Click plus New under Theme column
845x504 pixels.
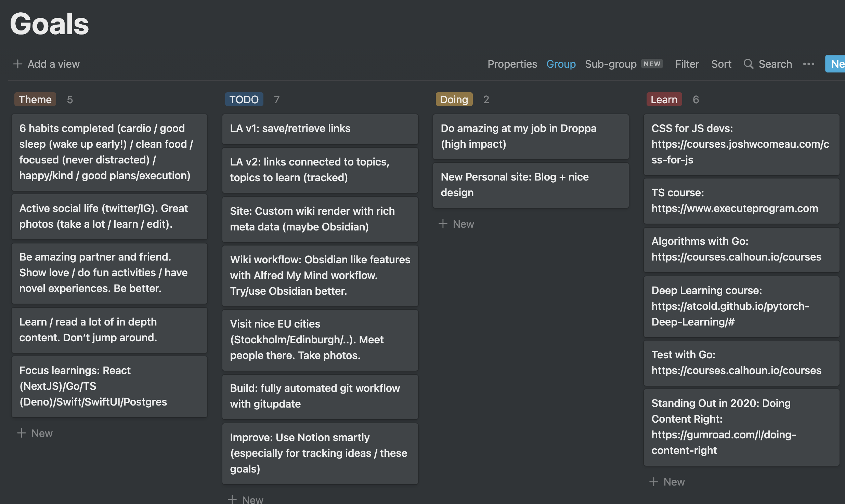tap(35, 433)
